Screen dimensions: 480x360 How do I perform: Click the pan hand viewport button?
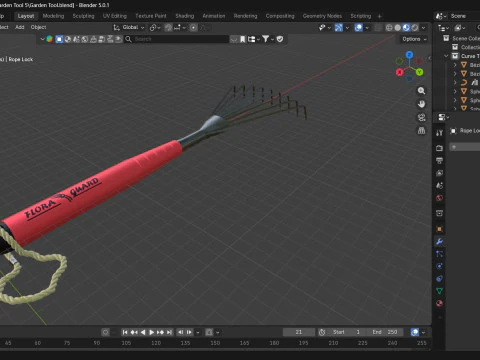(421, 104)
